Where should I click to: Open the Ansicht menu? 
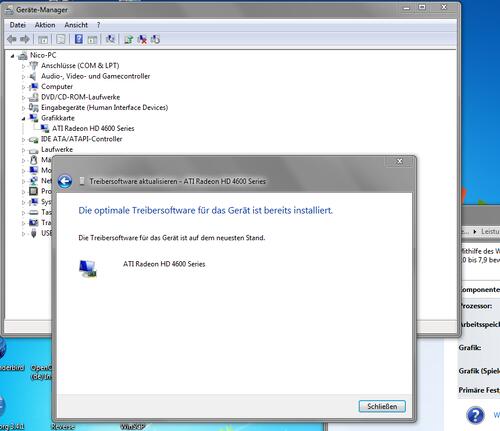[x=76, y=25]
